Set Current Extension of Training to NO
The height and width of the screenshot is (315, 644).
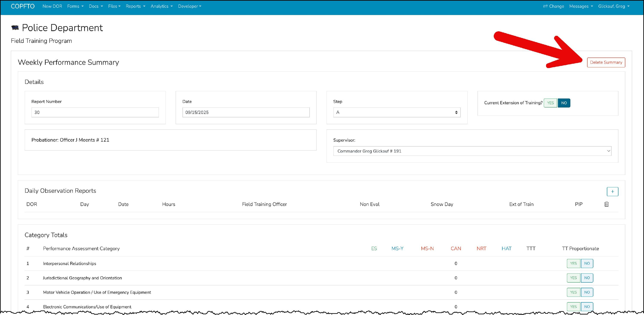point(564,103)
